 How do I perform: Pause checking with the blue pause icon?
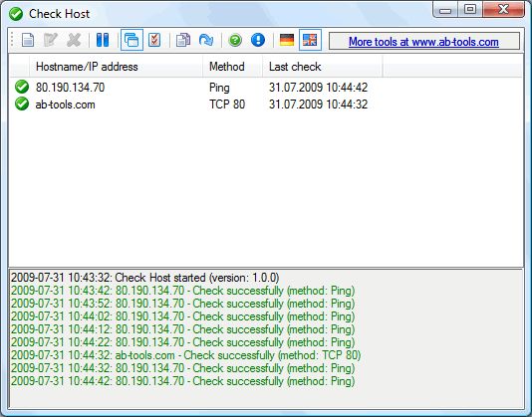click(103, 40)
